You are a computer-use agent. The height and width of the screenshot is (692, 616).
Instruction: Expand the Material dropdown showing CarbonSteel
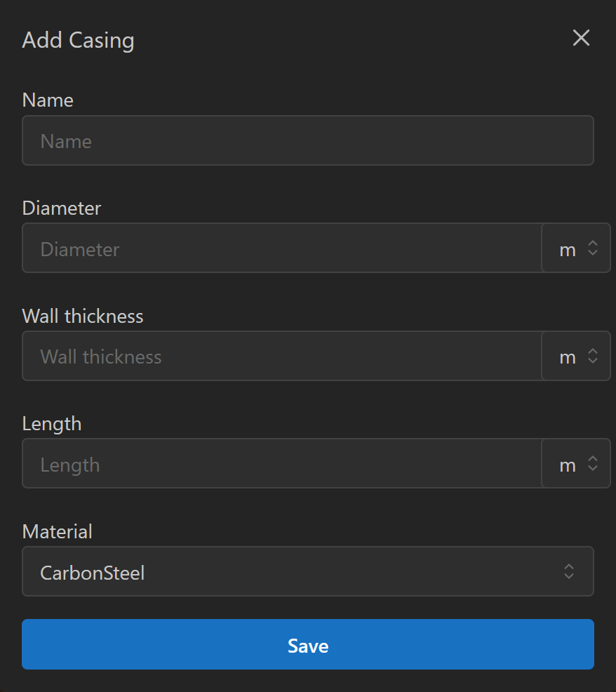pos(308,571)
